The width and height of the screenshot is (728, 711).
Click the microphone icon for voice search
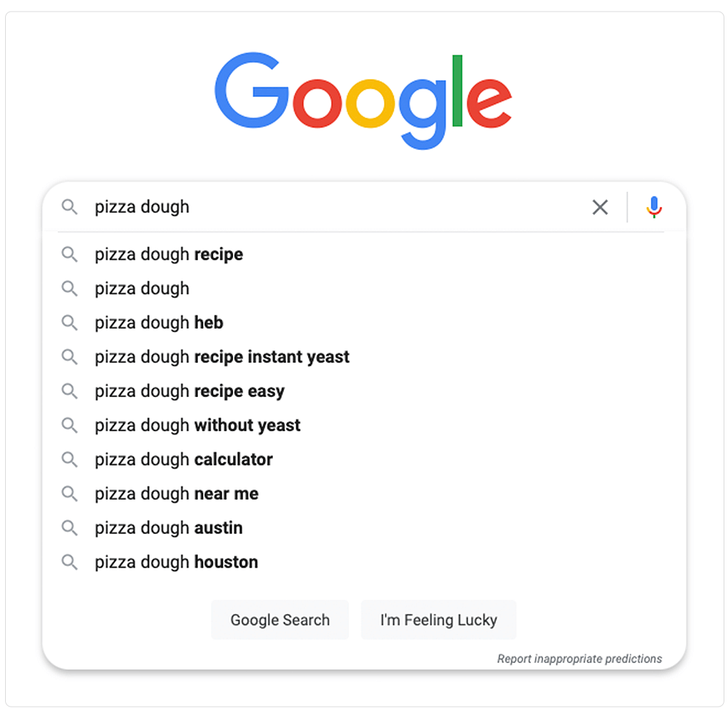[x=653, y=207]
